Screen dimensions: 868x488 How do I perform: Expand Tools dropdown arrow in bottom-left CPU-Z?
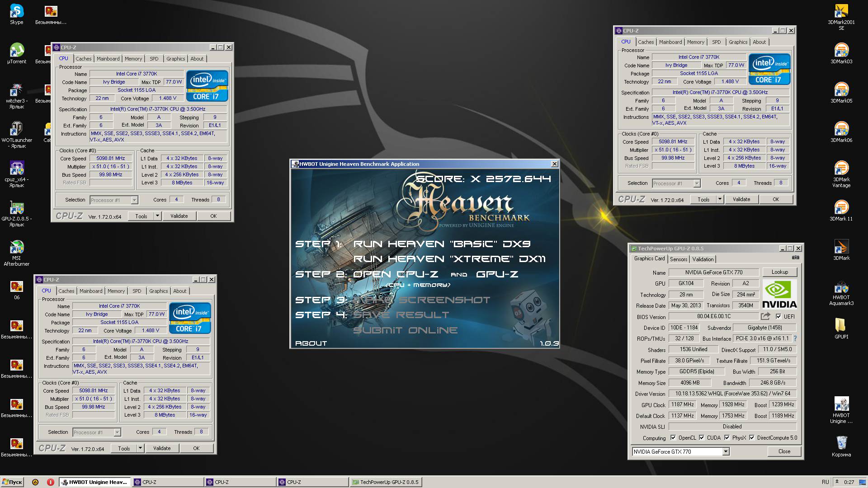tap(140, 448)
